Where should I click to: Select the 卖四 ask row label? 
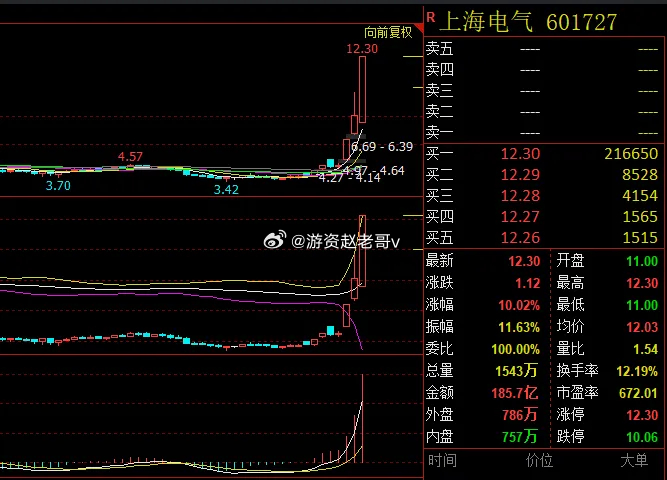[439, 69]
